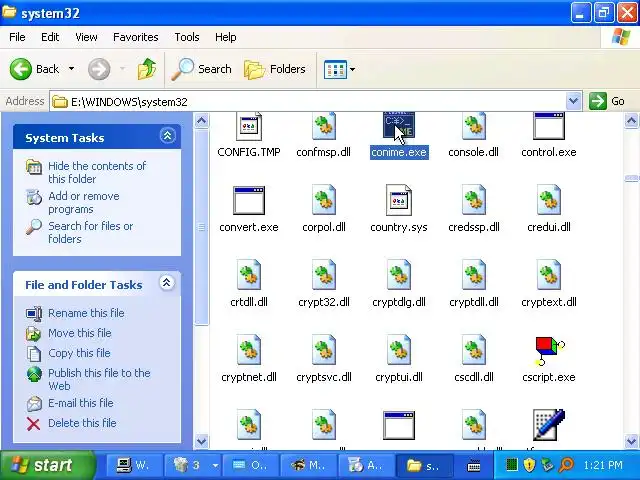640x480 pixels.
Task: Click task pane scrollbar down arrow
Action: pyautogui.click(x=202, y=441)
